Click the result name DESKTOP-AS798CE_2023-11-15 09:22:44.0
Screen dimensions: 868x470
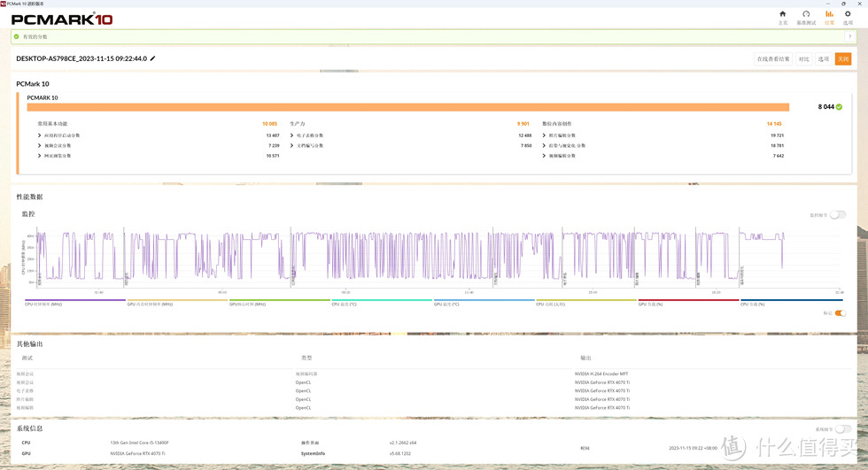(81, 58)
